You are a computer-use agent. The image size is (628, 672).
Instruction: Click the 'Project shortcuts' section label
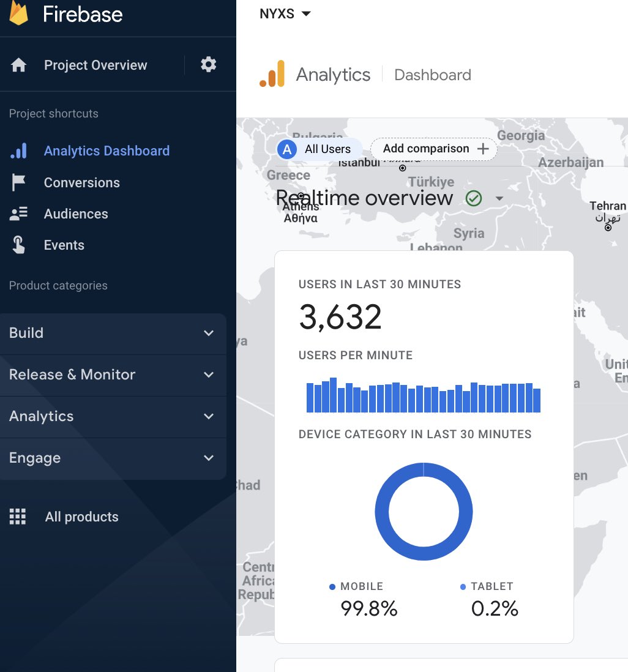click(54, 114)
